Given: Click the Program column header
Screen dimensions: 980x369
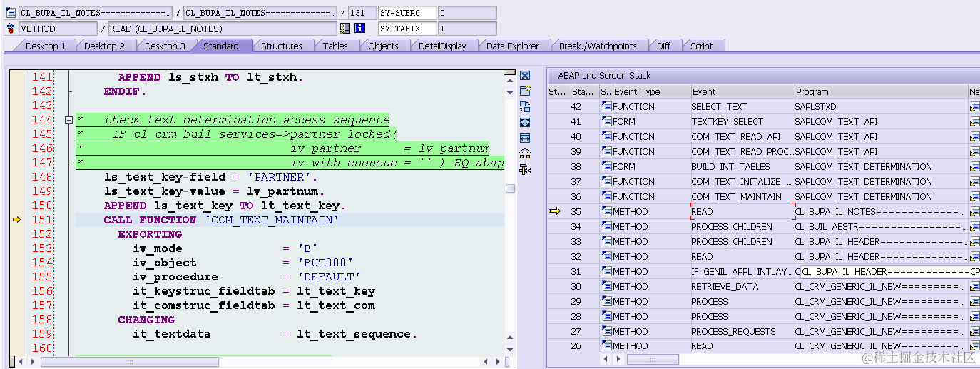Looking at the screenshot, I should coord(881,91).
